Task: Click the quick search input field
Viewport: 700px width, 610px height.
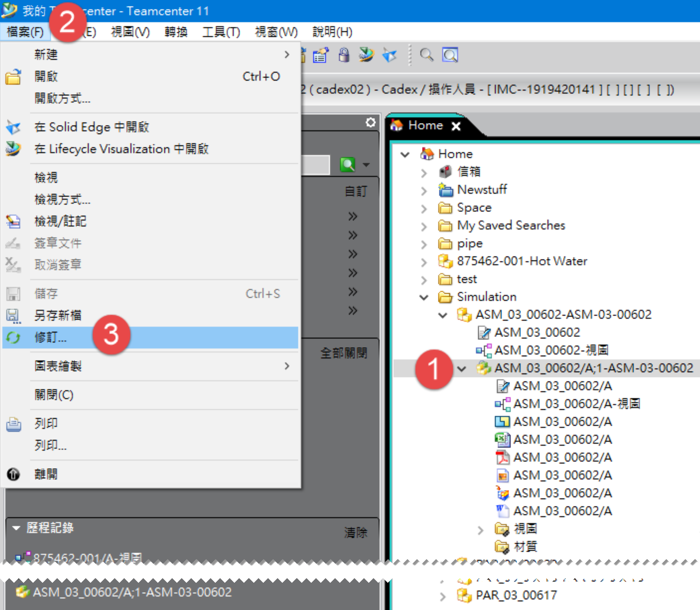Action: (x=315, y=165)
